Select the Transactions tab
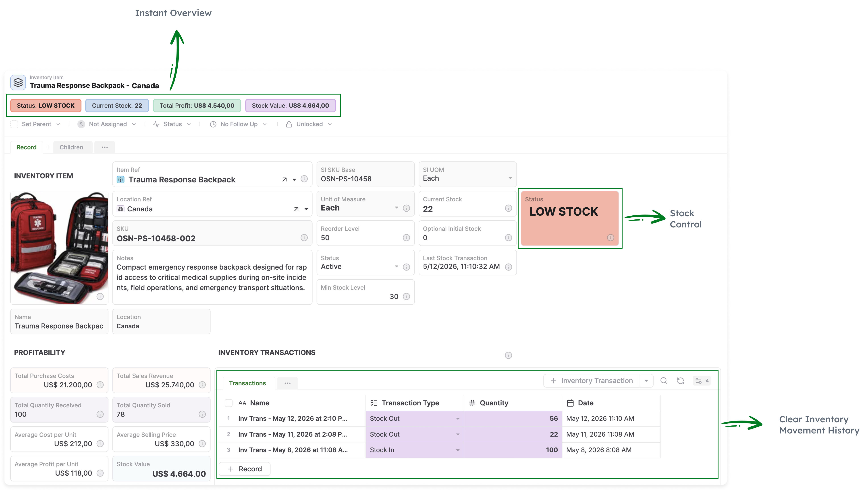868x491 pixels. coord(247,383)
